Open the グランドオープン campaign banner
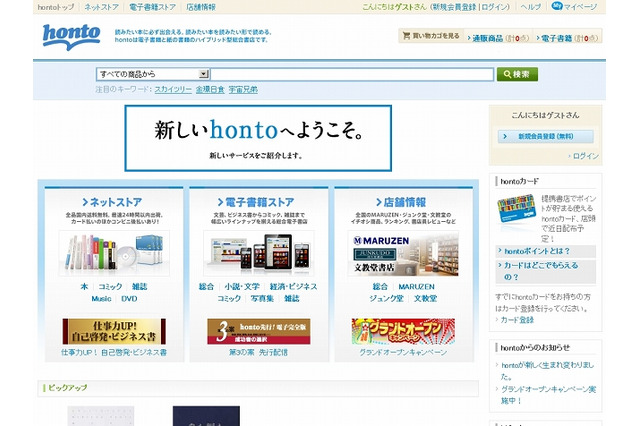This screenshot has height=426, width=640. (x=403, y=331)
